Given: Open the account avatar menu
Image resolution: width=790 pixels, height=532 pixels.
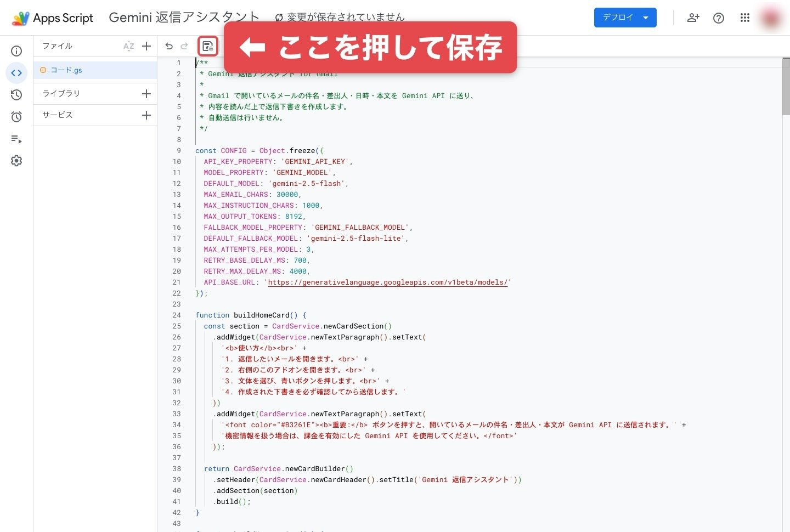Looking at the screenshot, I should [771, 18].
